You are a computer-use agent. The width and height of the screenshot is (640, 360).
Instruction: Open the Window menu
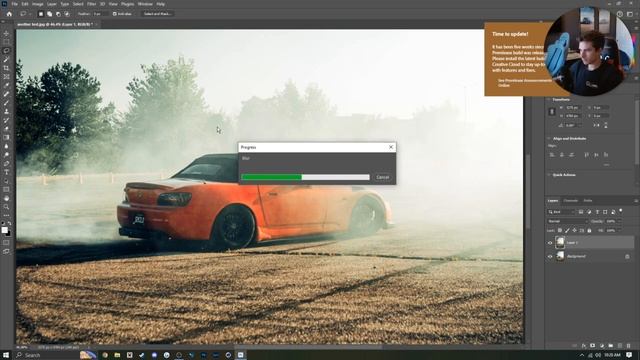click(145, 4)
